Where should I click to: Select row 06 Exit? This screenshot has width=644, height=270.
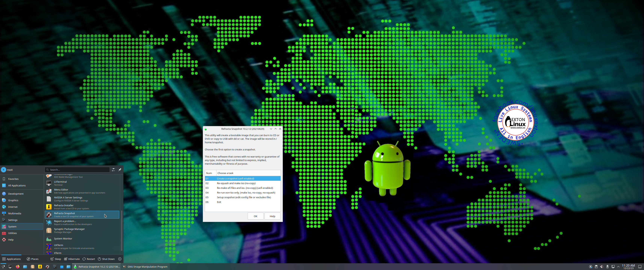242,202
